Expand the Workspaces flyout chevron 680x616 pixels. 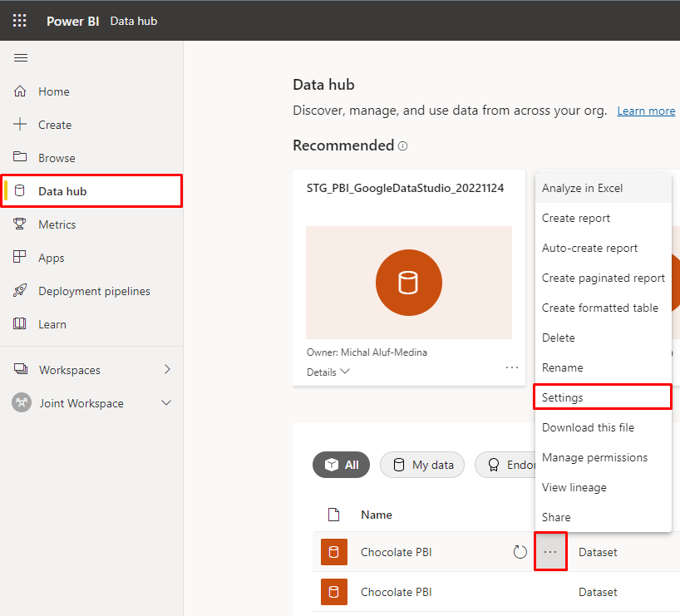167,369
